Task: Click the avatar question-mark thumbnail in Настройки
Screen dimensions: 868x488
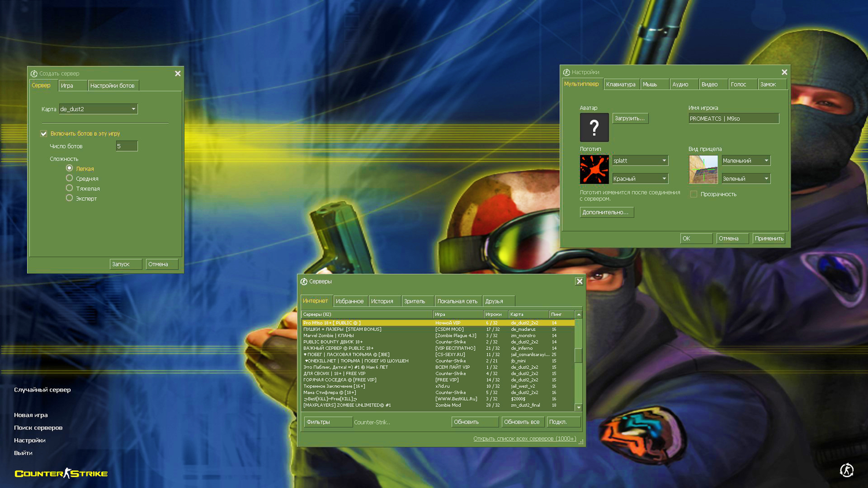Action: coord(594,127)
